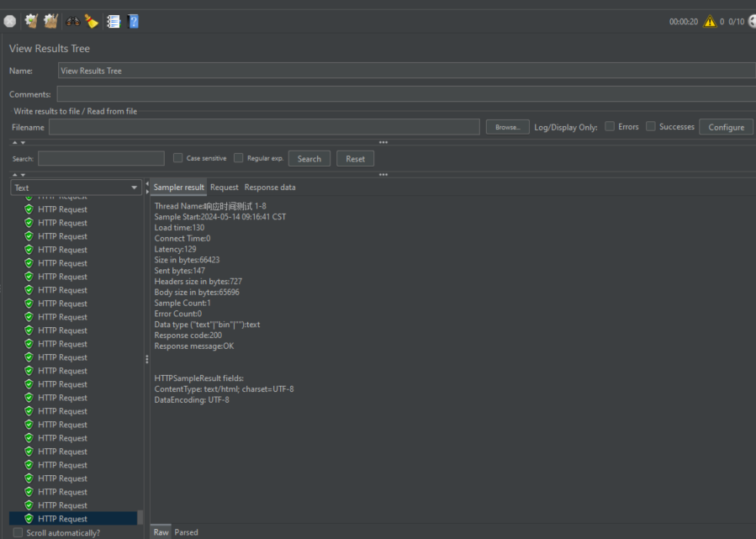Click the grey Shutdown icon in toolbar
The width and height of the screenshot is (756, 539).
click(10, 21)
